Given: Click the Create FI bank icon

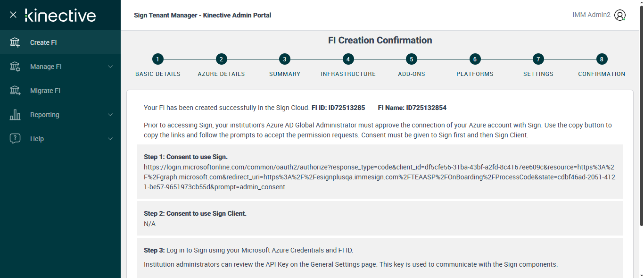Looking at the screenshot, I should [x=15, y=42].
